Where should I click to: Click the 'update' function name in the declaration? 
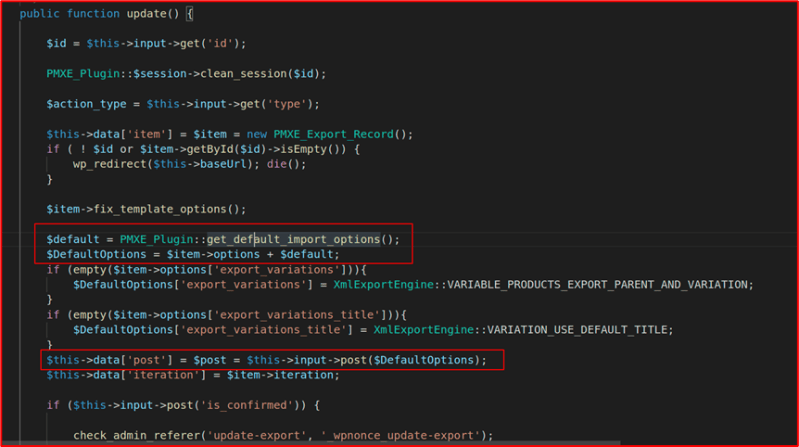coord(146,14)
